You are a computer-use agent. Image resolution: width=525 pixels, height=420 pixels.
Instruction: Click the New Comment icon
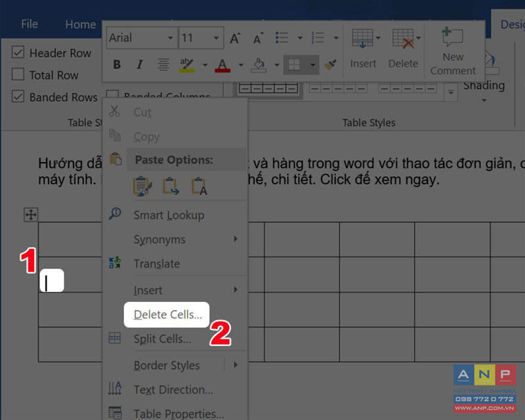[452, 37]
